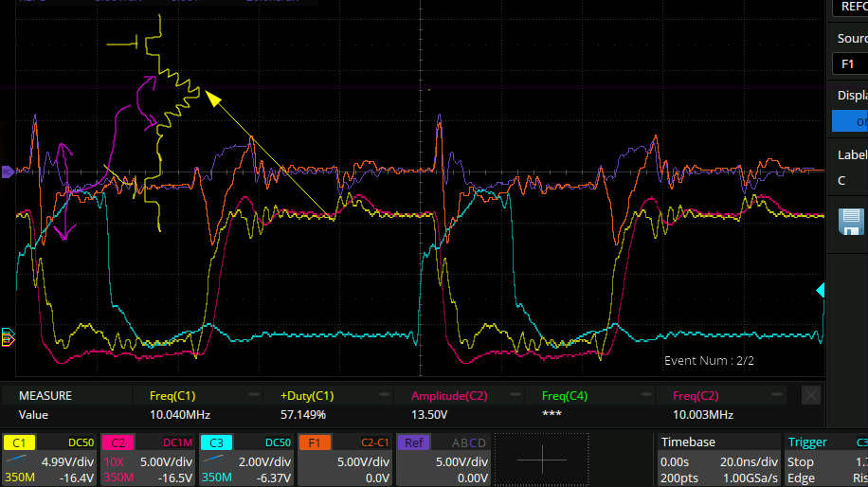This screenshot has width=868, height=487.
Task: Select the cyan C3 channel label
Action: point(216,442)
